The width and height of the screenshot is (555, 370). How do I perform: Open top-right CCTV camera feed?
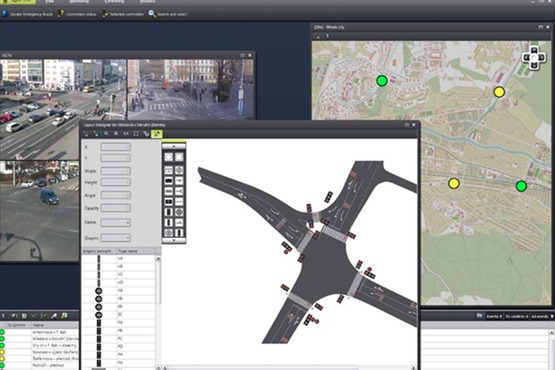190,90
